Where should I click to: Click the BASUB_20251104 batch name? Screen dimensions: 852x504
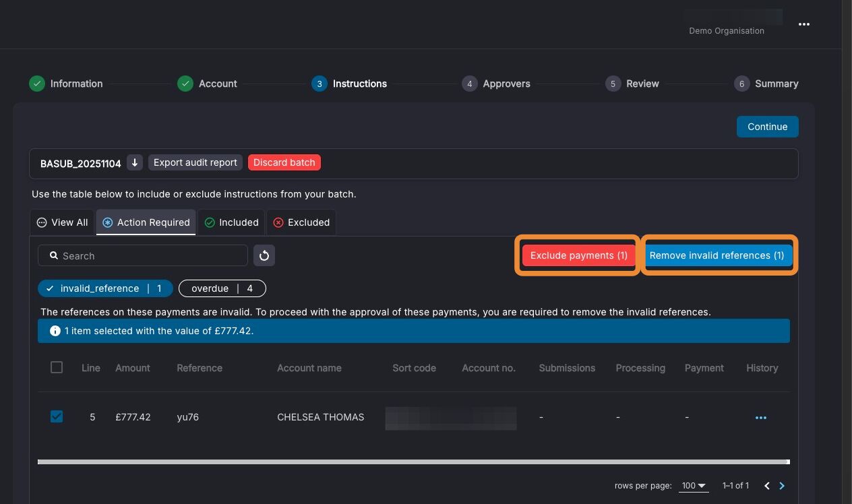pyautogui.click(x=81, y=164)
